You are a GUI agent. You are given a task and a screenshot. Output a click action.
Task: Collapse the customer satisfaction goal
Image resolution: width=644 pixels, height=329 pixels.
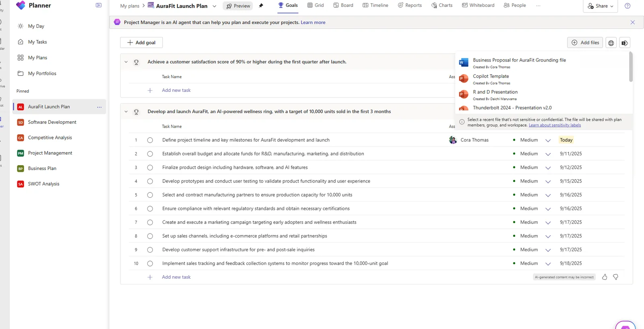point(126,62)
